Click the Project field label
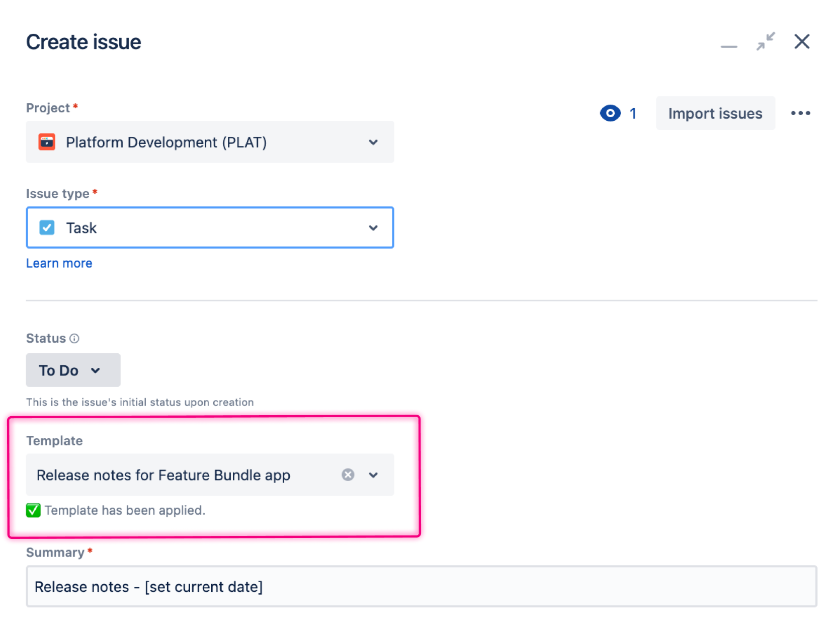 [x=48, y=108]
